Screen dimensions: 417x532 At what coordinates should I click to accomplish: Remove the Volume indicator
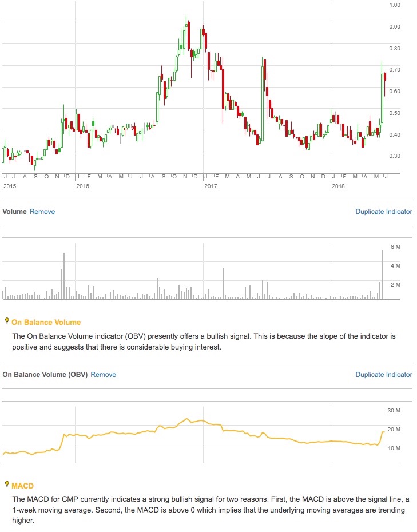coord(42,212)
